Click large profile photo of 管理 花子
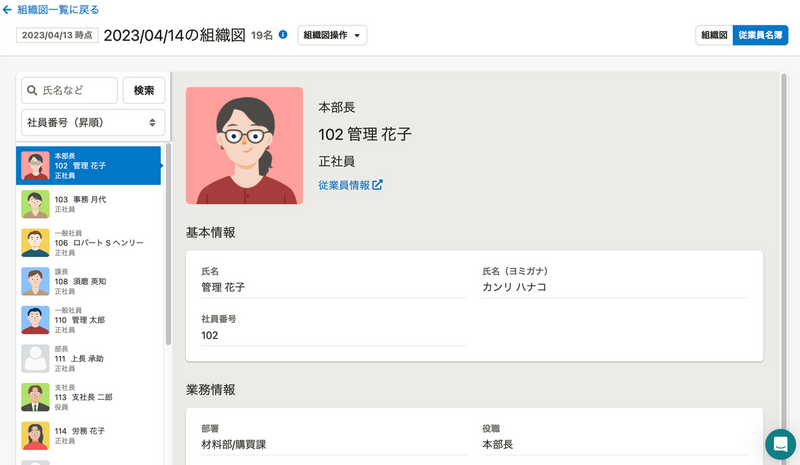800x465 pixels. [x=244, y=145]
